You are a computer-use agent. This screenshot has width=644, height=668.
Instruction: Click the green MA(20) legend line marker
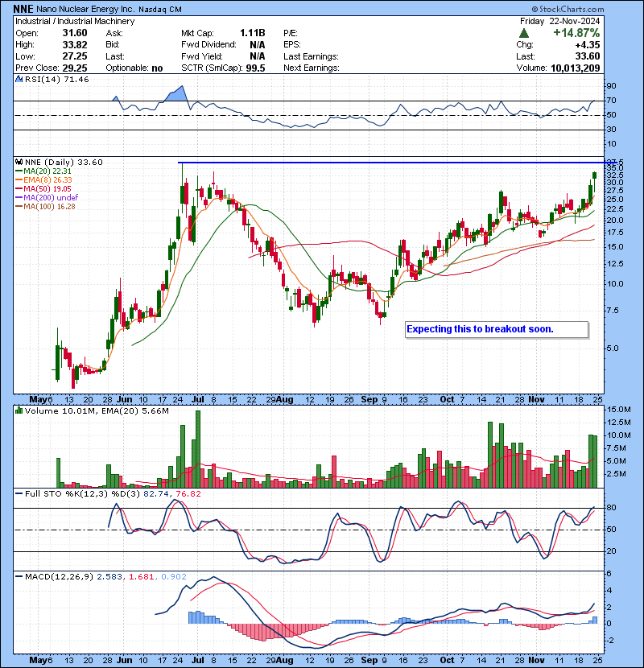click(19, 171)
